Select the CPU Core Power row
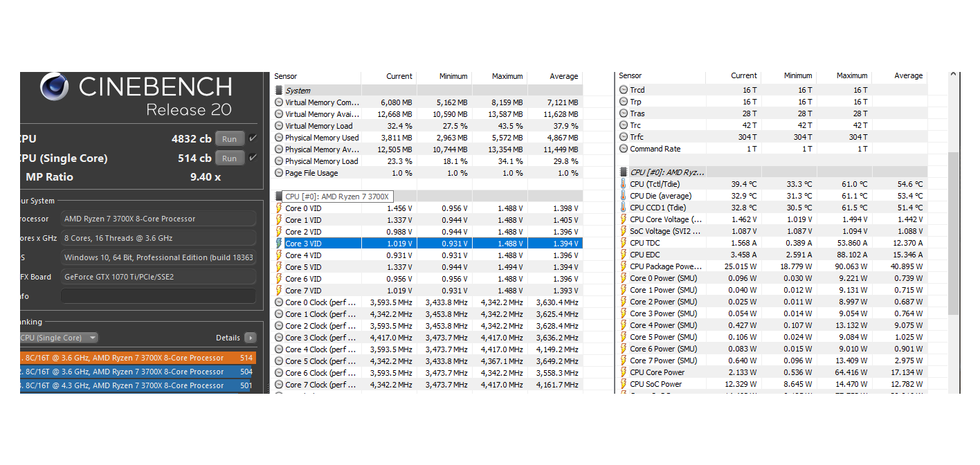This screenshot has width=980, height=465. [772, 372]
